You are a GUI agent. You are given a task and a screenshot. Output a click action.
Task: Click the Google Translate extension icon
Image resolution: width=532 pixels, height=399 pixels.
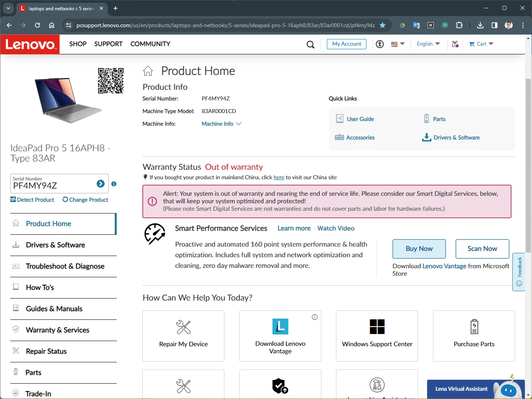click(x=416, y=25)
